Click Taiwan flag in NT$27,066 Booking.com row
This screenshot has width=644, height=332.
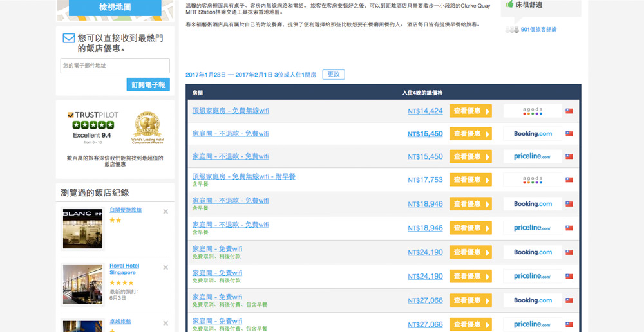coord(569,300)
